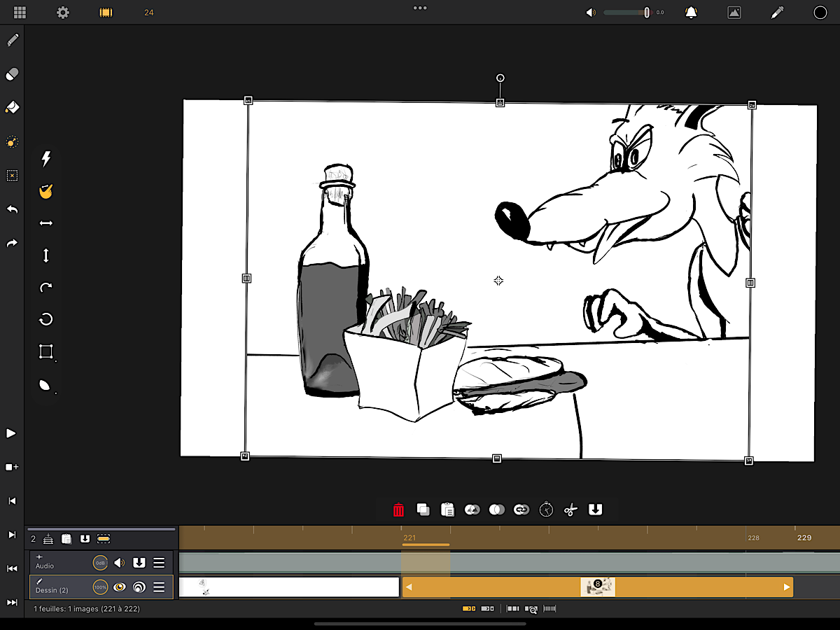
Task: Click the orange film strip icon
Action: click(106, 13)
